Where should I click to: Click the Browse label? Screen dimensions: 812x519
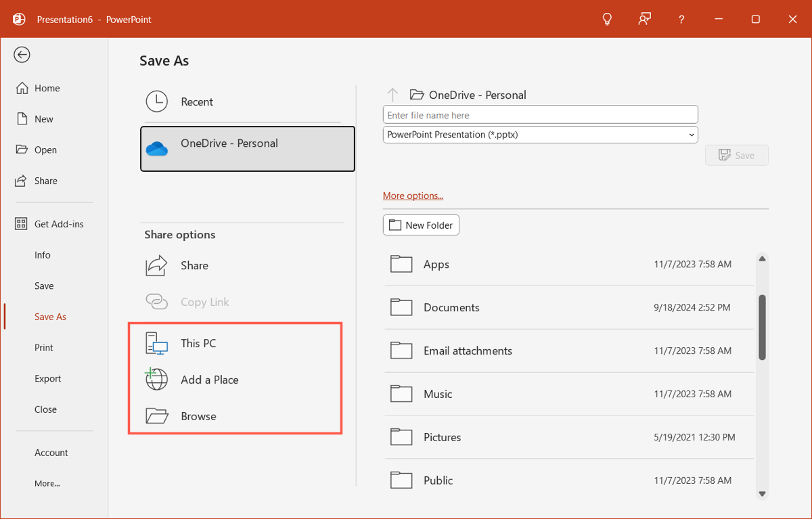tap(198, 416)
